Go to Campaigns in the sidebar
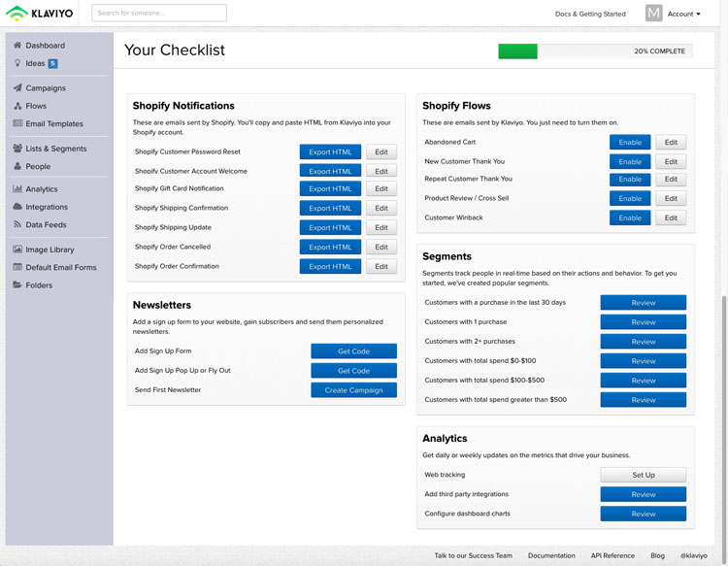728x566 pixels. pyautogui.click(x=46, y=88)
